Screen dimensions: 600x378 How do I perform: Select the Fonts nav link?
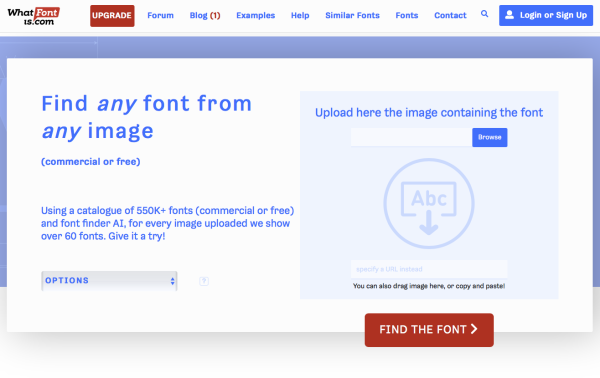click(x=407, y=16)
